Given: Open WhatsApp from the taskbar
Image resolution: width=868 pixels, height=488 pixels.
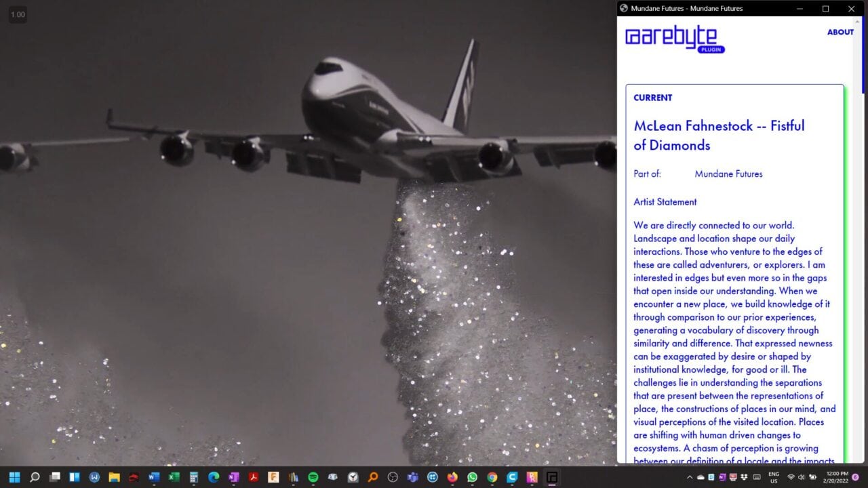Looking at the screenshot, I should tap(472, 477).
